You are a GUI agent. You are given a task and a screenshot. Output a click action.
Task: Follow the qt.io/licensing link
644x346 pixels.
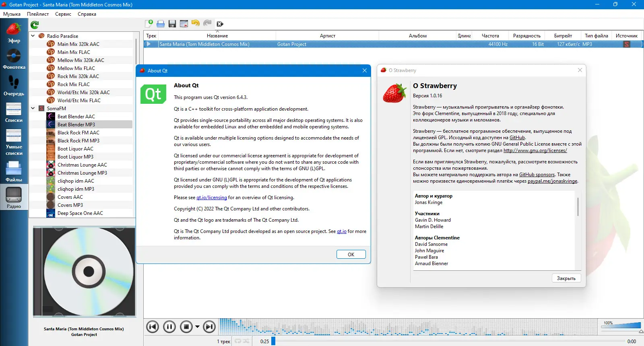(x=212, y=198)
